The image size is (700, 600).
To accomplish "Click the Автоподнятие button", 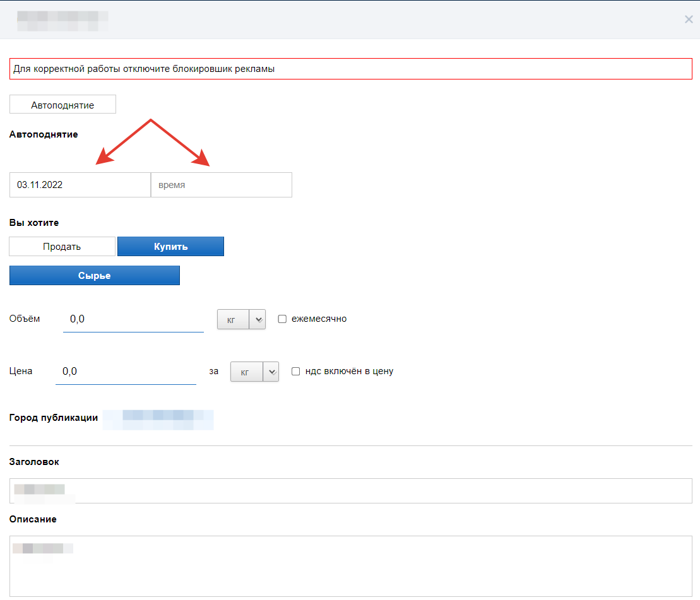I will (x=62, y=104).
